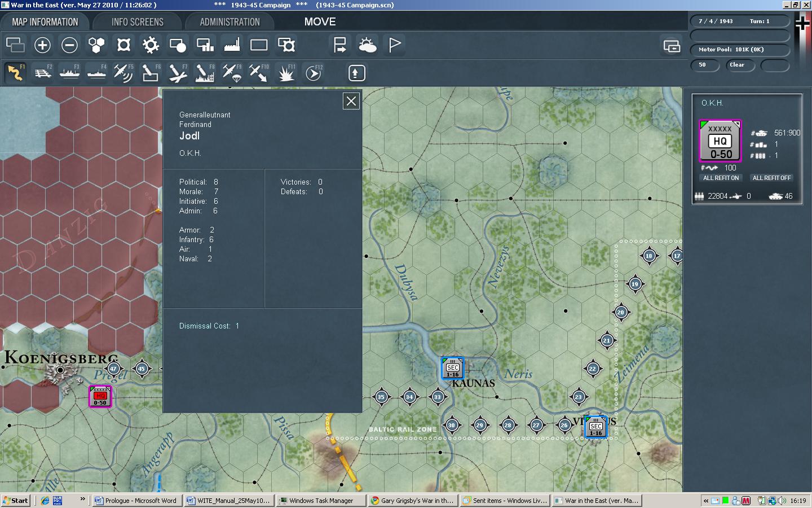The image size is (812, 508).
Task: Zoom in the map with plus icon
Action: [x=42, y=45]
